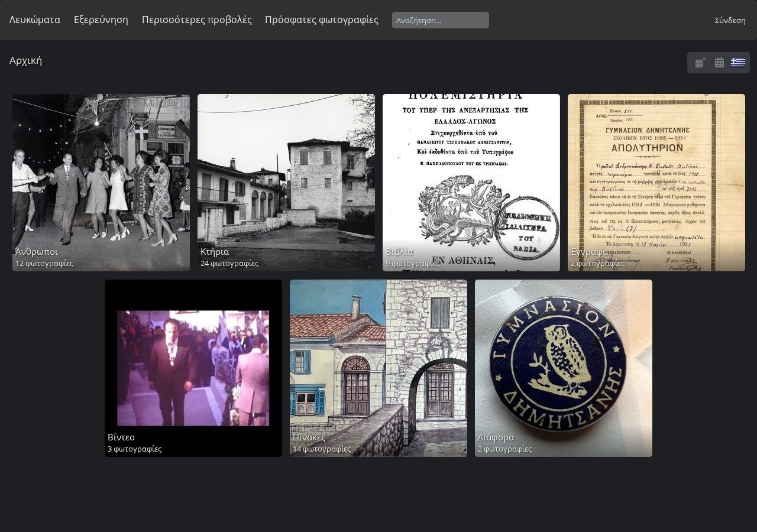Viewport: 757px width, 532px height.
Task: Open the plain calendar icon without plus sign
Action: pyautogui.click(x=719, y=63)
